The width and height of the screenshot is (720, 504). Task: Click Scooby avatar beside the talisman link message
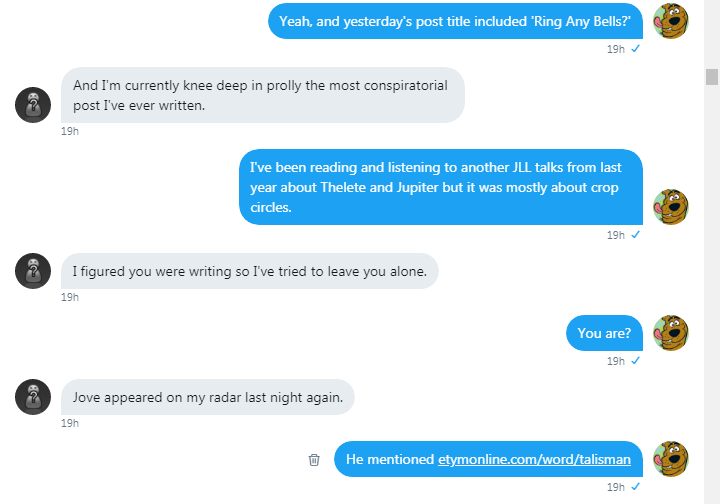point(670,459)
